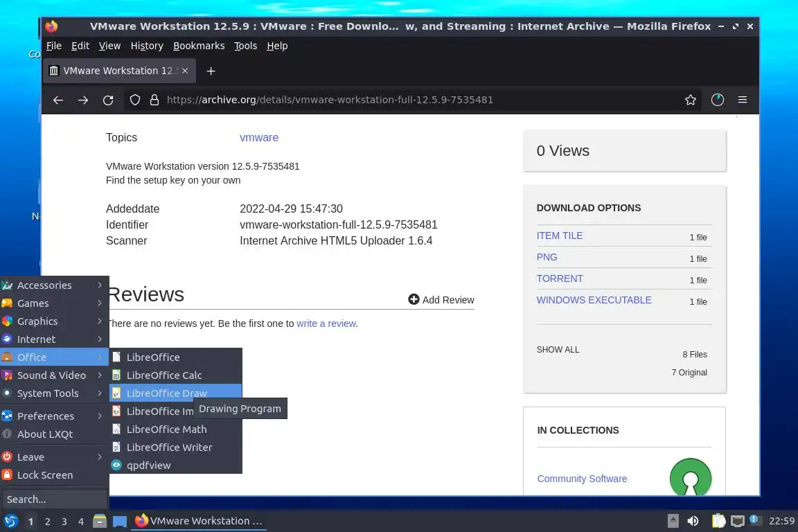798x532 pixels.
Task: Open the Firefox File menu
Action: pyautogui.click(x=54, y=46)
